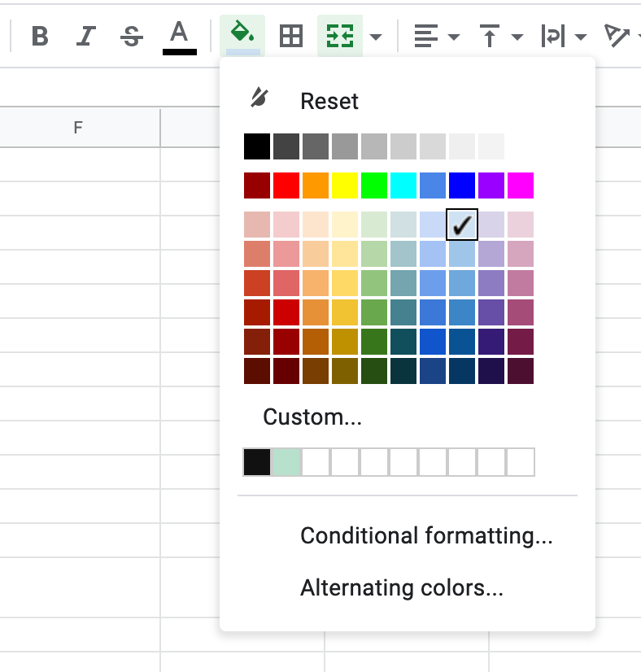Choose the purple swatch in bright row
This screenshot has width=641, height=672.
pyautogui.click(x=491, y=185)
